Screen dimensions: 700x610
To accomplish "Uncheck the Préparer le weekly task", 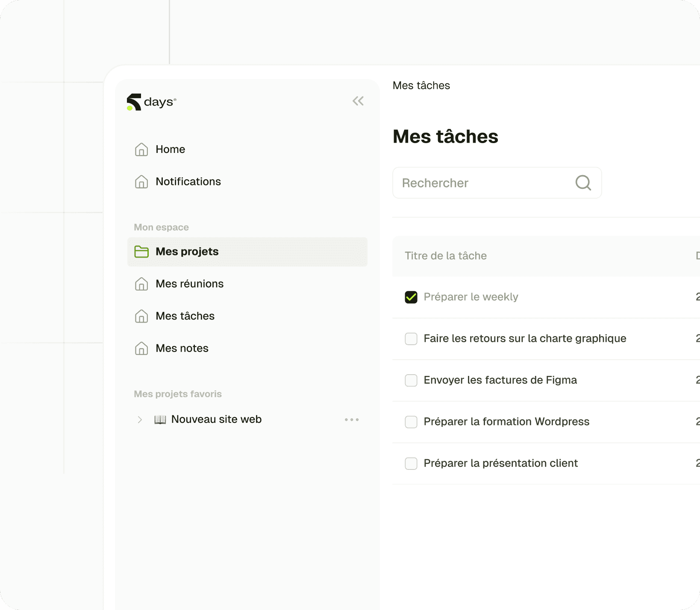I will [x=411, y=296].
